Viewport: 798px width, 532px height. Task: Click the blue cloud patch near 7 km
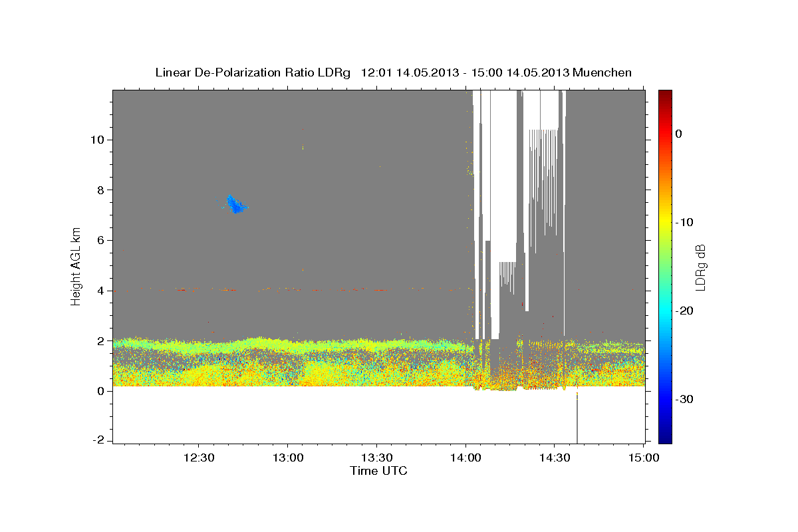coord(235,204)
